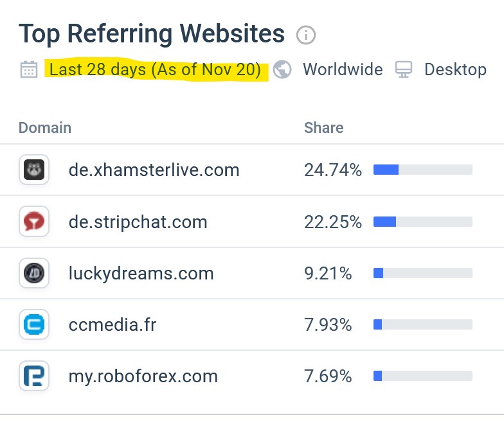Click the de.xhamsterlive.com favicon
The image size is (504, 424).
[34, 170]
